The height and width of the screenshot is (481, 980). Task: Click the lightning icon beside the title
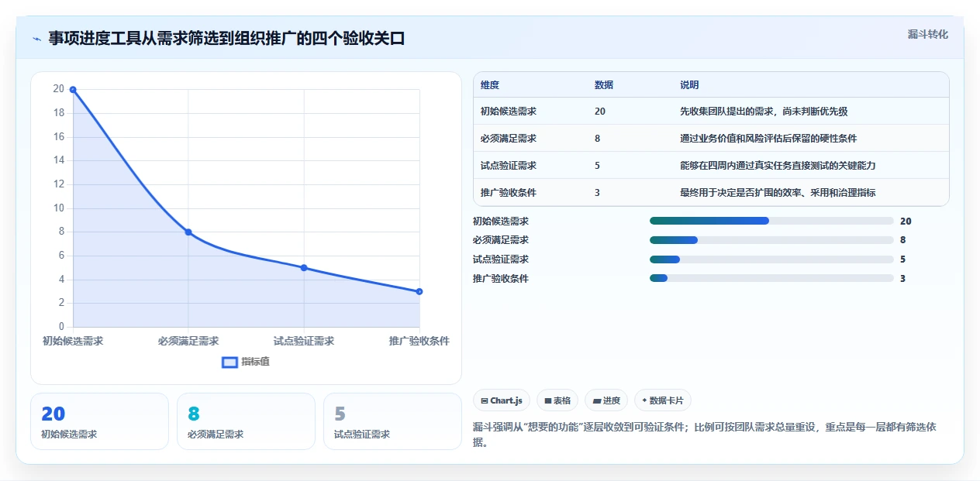coord(36,39)
